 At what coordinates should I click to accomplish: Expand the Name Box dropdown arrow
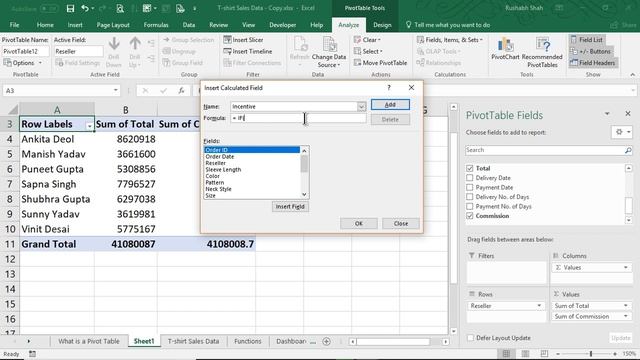116,91
